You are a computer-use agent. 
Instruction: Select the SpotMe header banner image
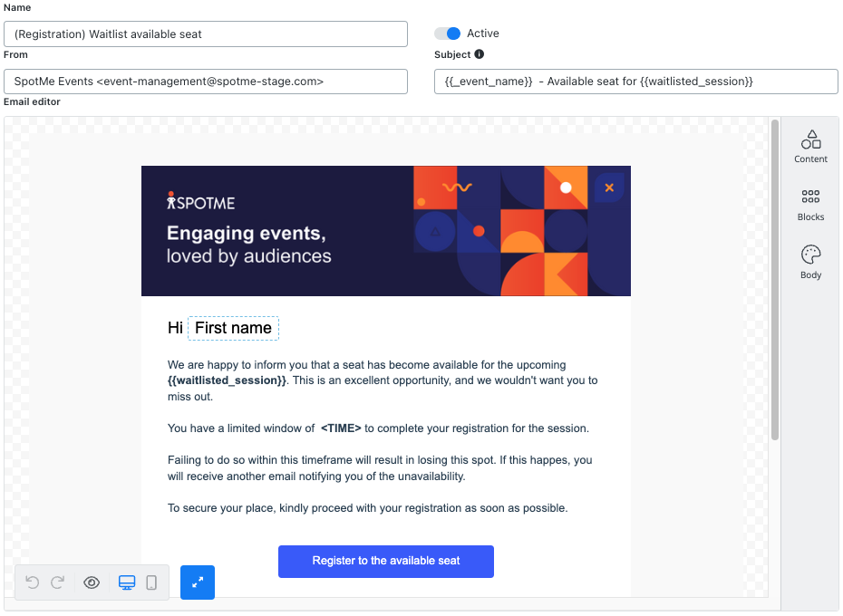click(x=386, y=231)
